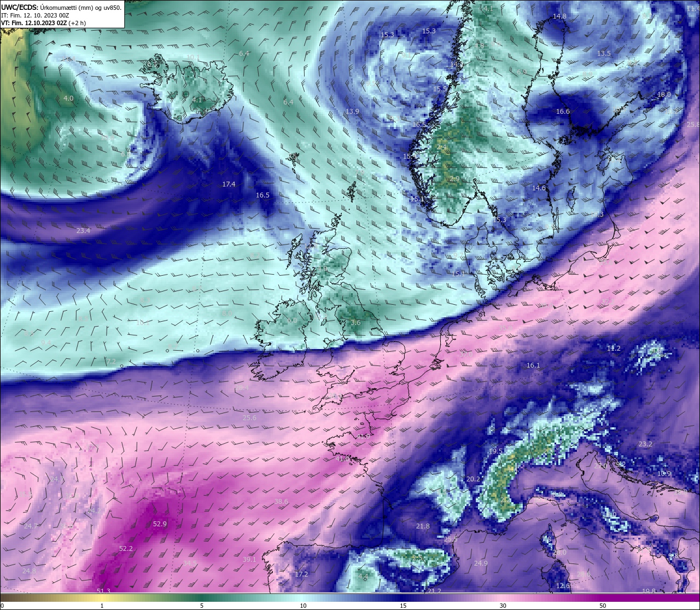Click the 19.8 value at the bottom right
Image resolution: width=700 pixels, height=610 pixels.
point(649,591)
